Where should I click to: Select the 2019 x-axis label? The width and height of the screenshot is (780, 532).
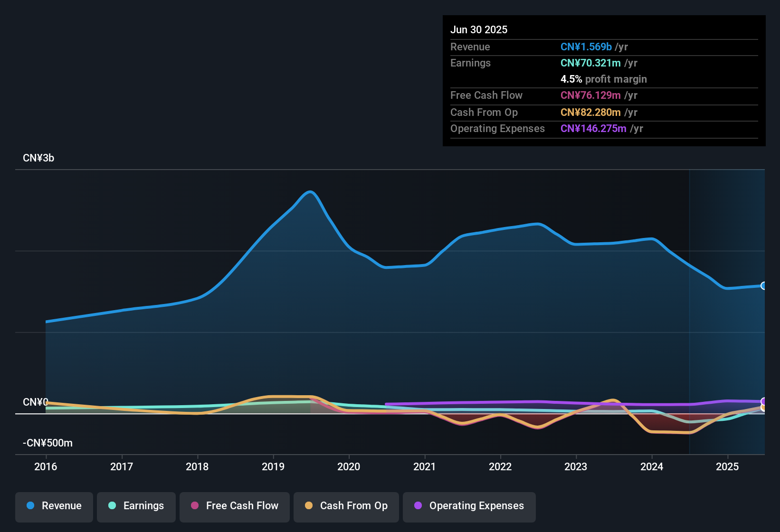point(273,466)
